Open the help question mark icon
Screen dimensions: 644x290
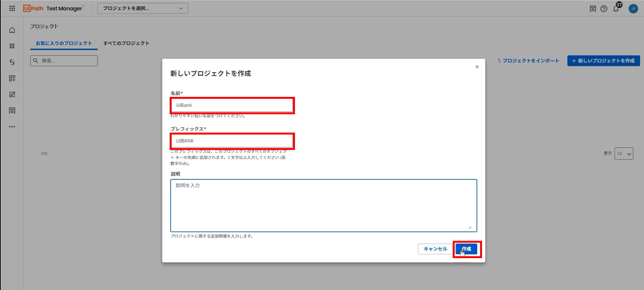coord(604,9)
